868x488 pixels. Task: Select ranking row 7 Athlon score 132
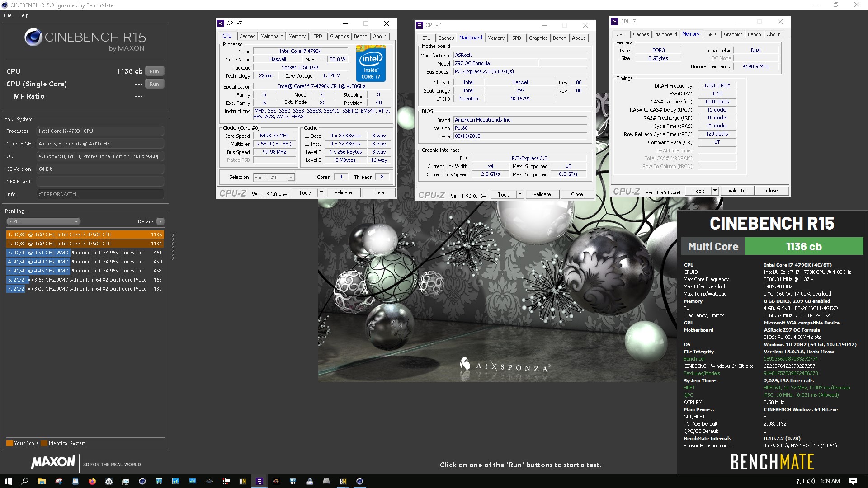(85, 289)
